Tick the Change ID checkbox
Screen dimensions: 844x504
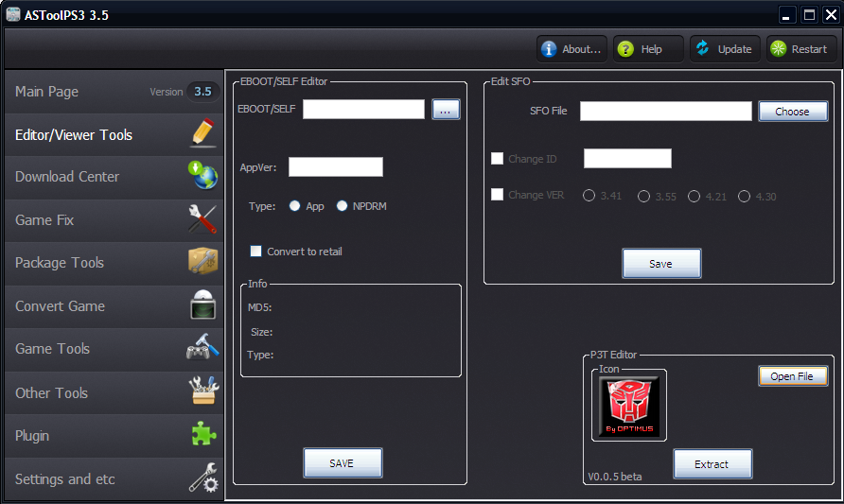[x=498, y=159]
